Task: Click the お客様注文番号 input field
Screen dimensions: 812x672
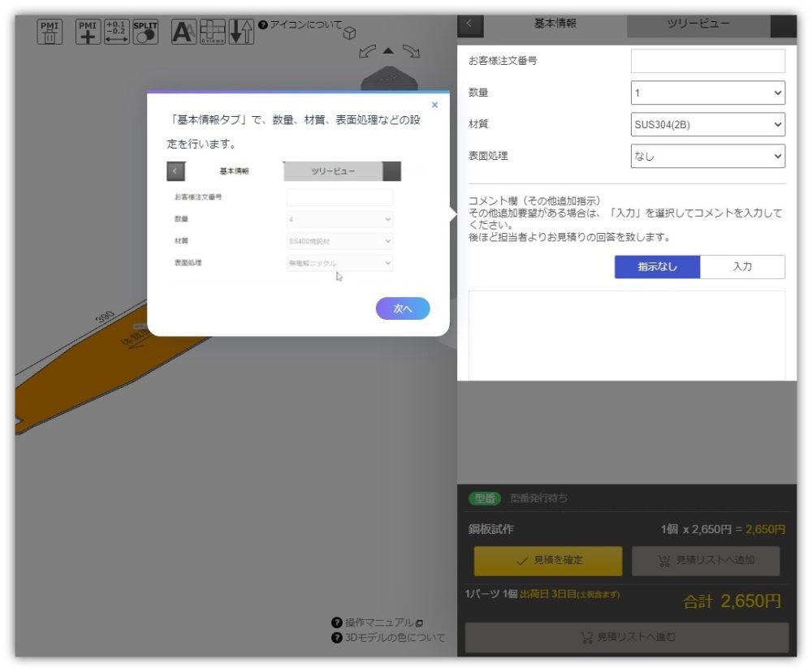Action: click(x=707, y=61)
